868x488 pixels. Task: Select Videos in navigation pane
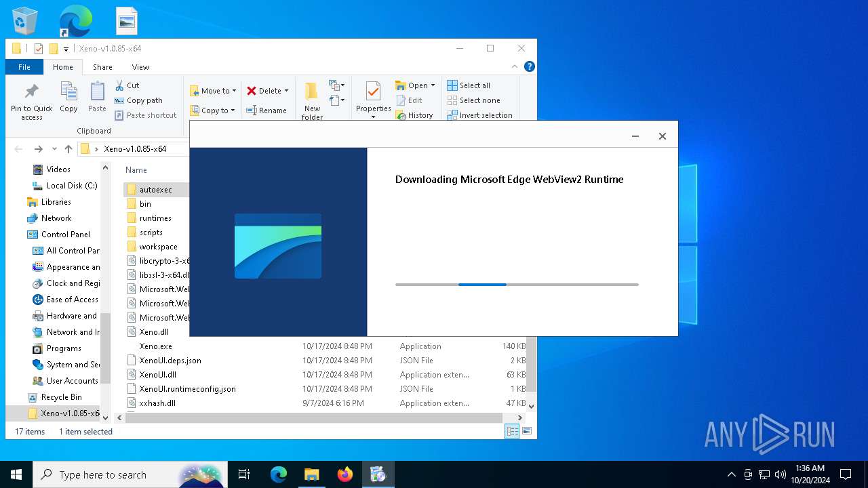click(x=58, y=169)
